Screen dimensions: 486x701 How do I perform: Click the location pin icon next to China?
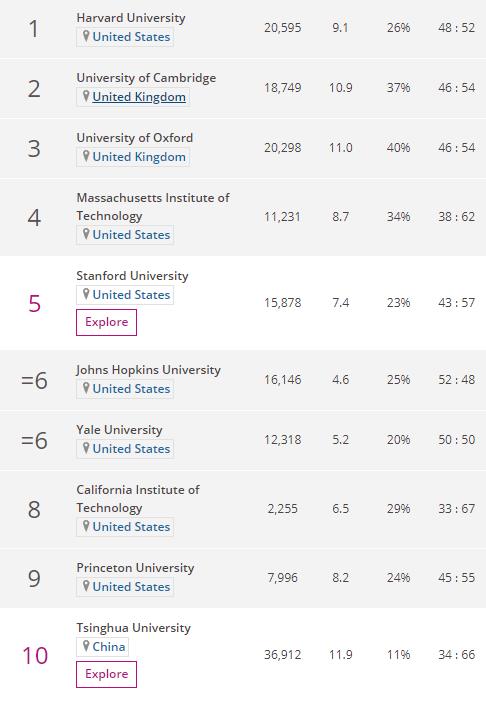click(x=86, y=646)
